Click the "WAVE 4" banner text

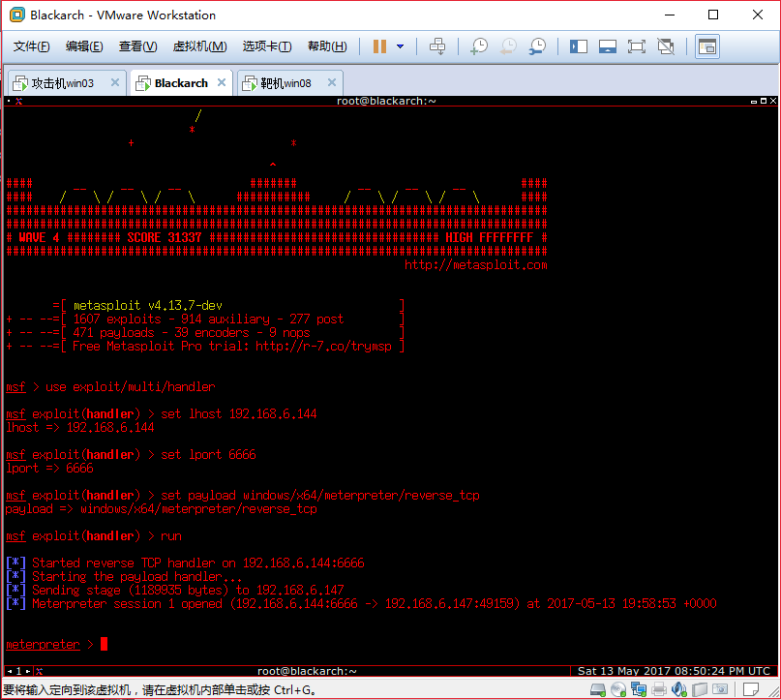(40, 237)
